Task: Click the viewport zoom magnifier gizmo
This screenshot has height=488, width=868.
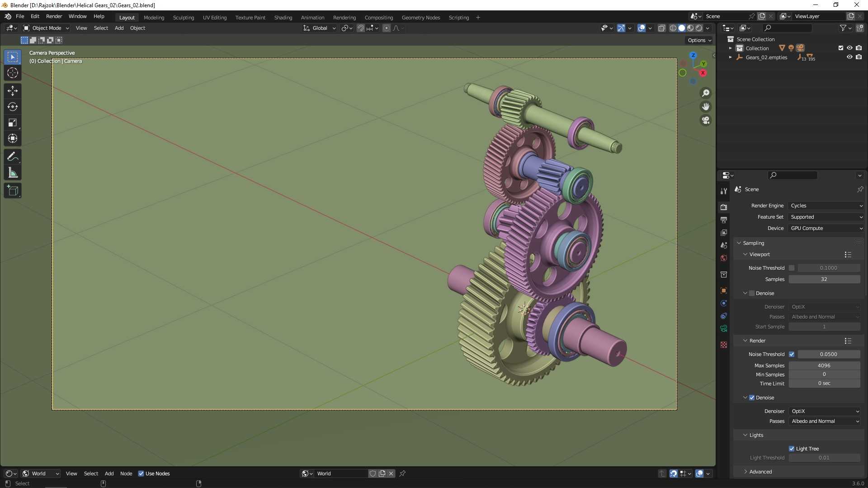Action: click(x=706, y=93)
